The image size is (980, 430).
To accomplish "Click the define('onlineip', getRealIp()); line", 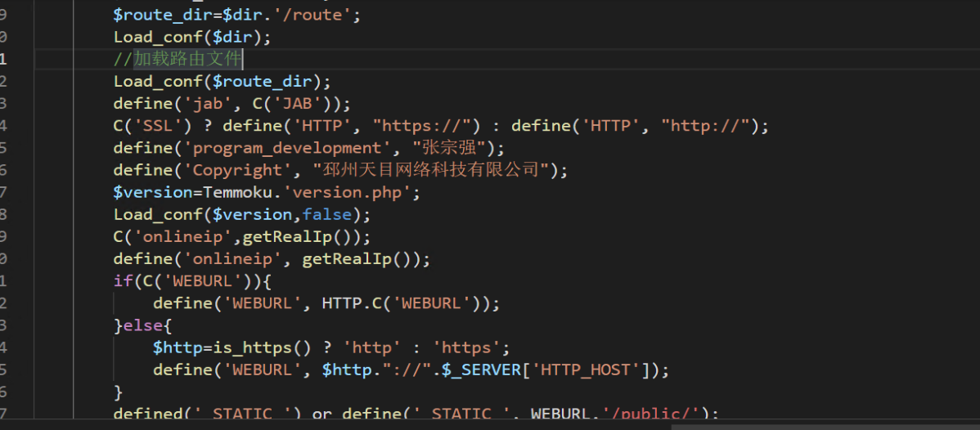I will (272, 259).
